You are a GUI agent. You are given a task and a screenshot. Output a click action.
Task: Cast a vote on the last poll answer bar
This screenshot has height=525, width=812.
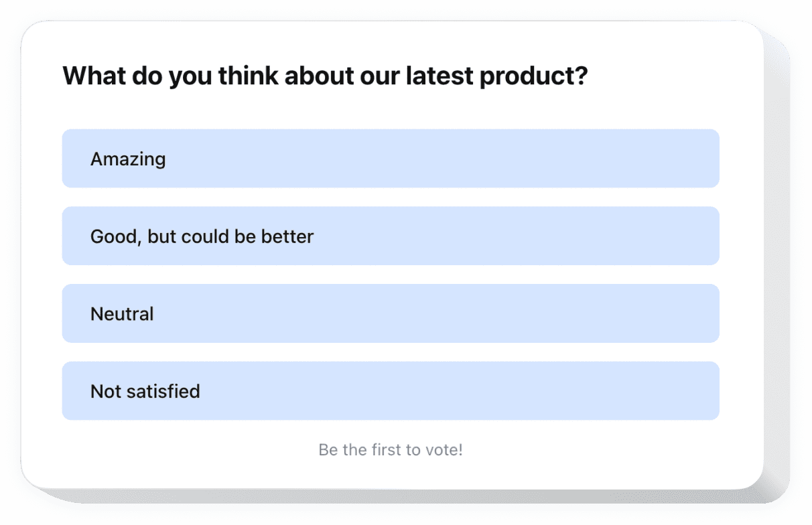[391, 391]
